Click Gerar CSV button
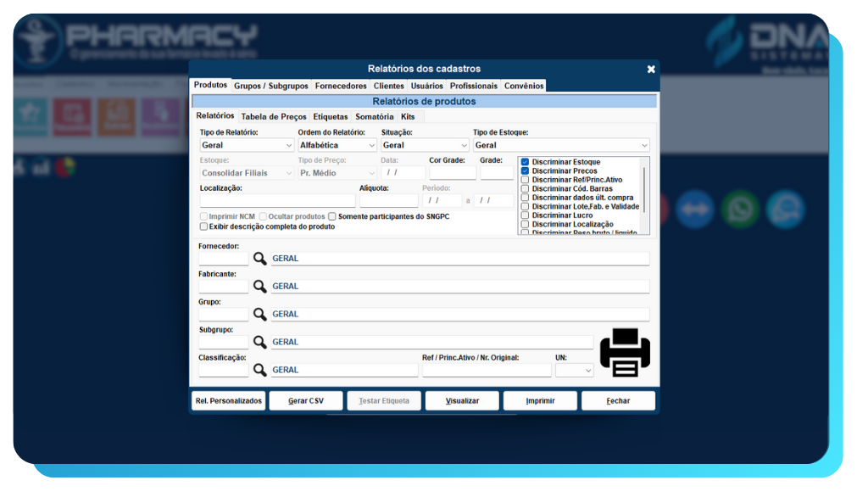 305,400
